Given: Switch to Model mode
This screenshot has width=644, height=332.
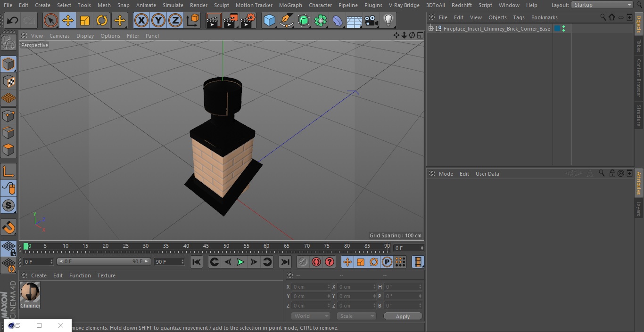Looking at the screenshot, I should pos(8,64).
